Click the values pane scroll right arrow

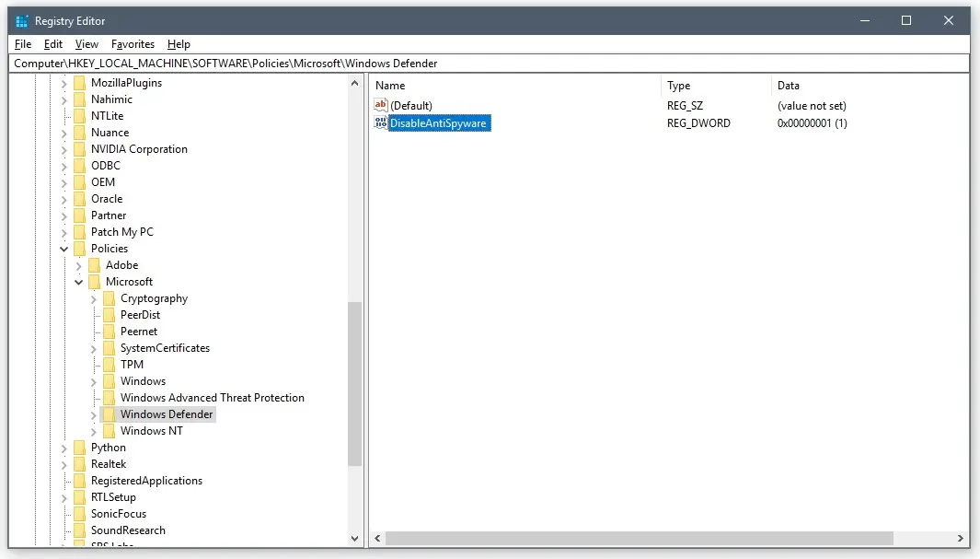[x=961, y=539]
